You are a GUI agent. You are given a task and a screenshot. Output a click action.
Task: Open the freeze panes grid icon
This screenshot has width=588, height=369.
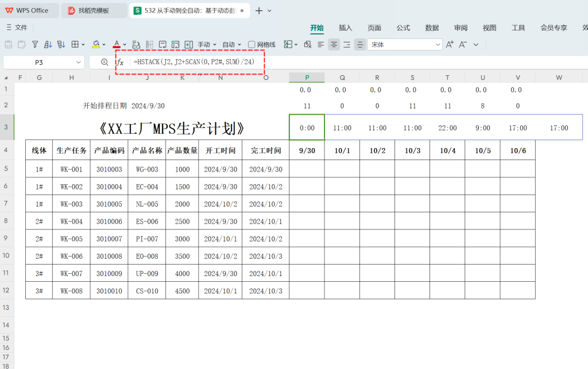click(x=288, y=45)
